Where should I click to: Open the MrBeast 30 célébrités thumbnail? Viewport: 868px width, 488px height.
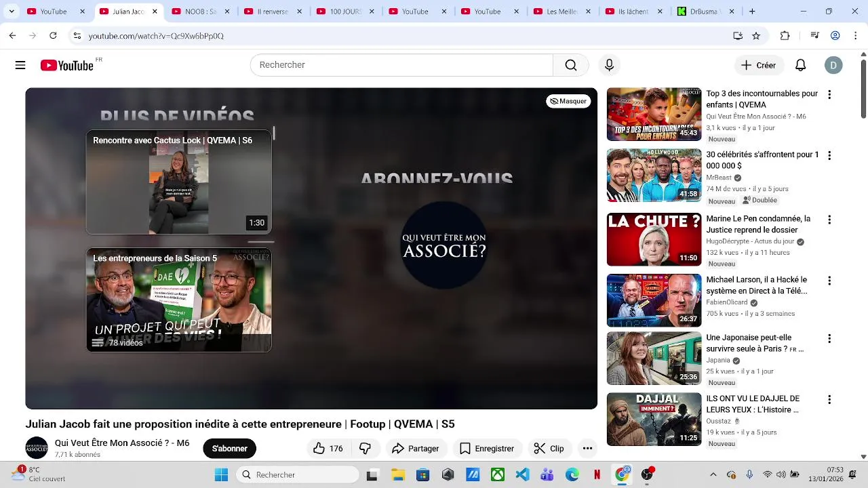[x=654, y=176]
